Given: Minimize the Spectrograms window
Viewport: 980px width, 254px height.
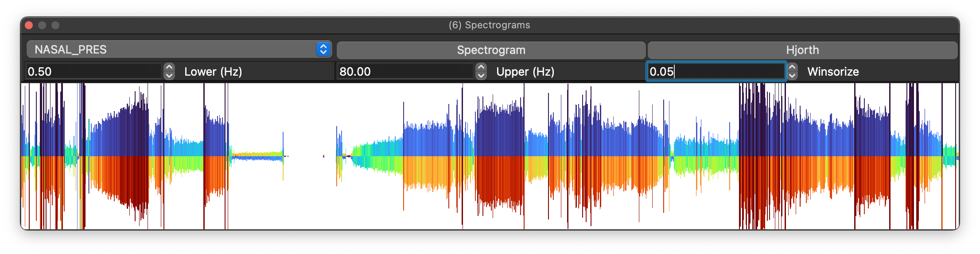Looking at the screenshot, I should [42, 25].
